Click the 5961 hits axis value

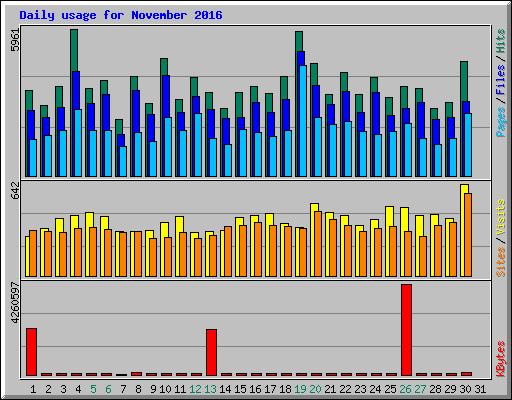click(15, 40)
